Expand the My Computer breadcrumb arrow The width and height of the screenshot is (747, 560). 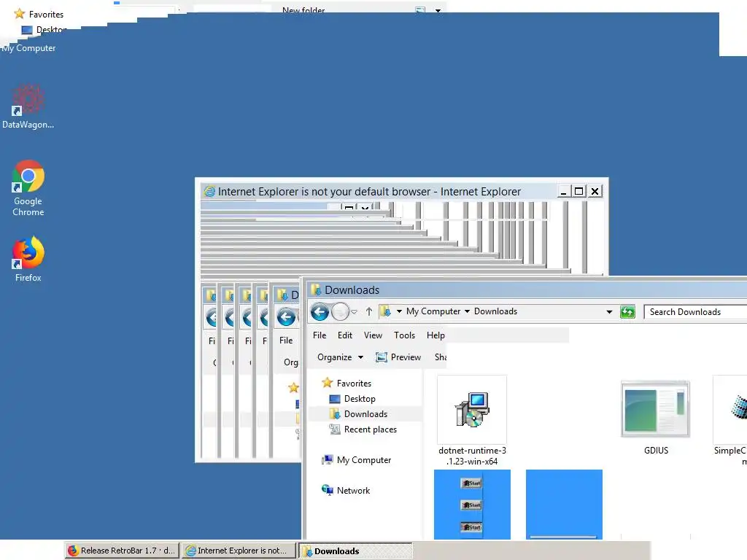coord(399,311)
